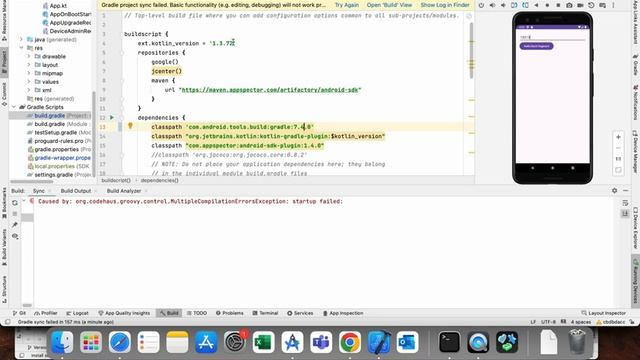Switch to the Build Analyzer tab

[x=124, y=191]
